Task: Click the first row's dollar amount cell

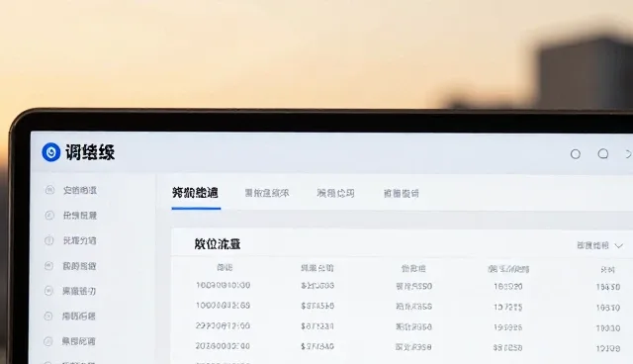Action: [x=317, y=286]
